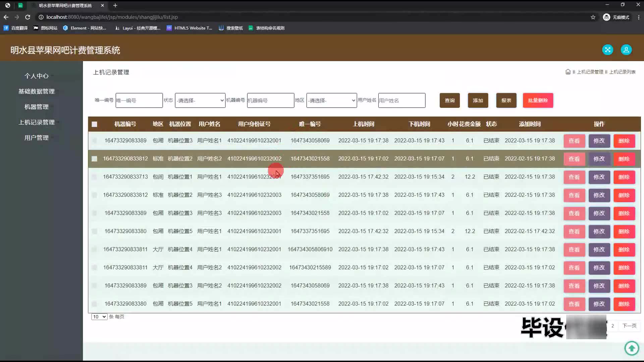This screenshot has width=644, height=362.
Task: Open the rows-per-page dropdown showing 10
Action: pyautogui.click(x=99, y=317)
